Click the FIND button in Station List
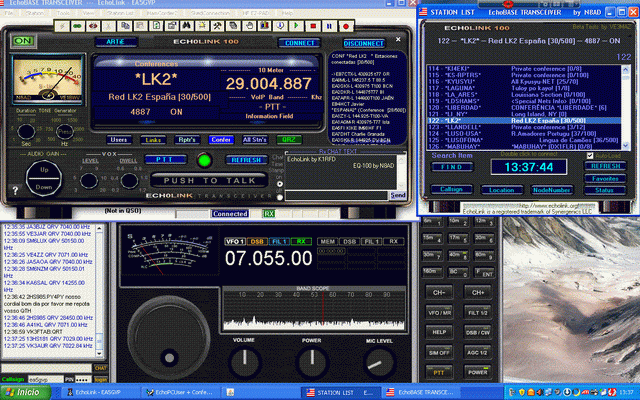640x400 pixels. pyautogui.click(x=452, y=167)
